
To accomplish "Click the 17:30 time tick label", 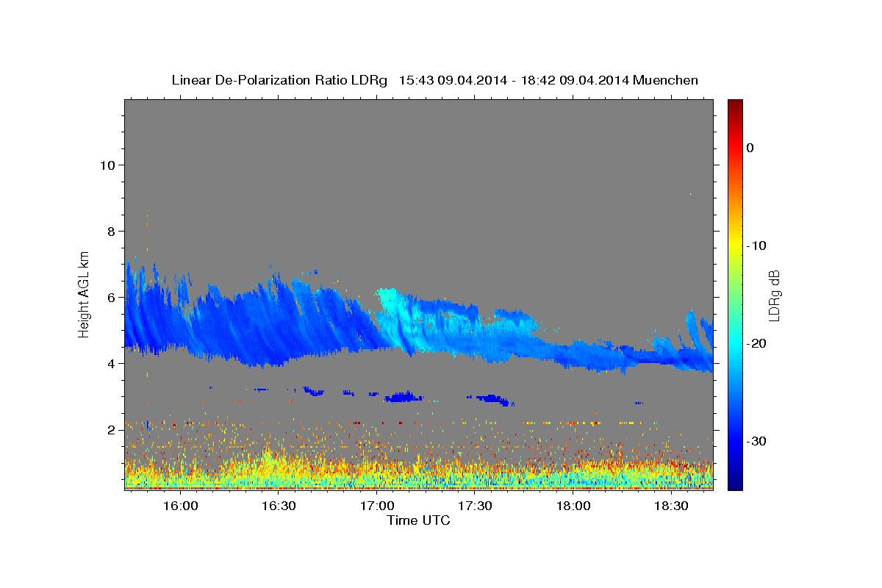I will click(475, 506).
